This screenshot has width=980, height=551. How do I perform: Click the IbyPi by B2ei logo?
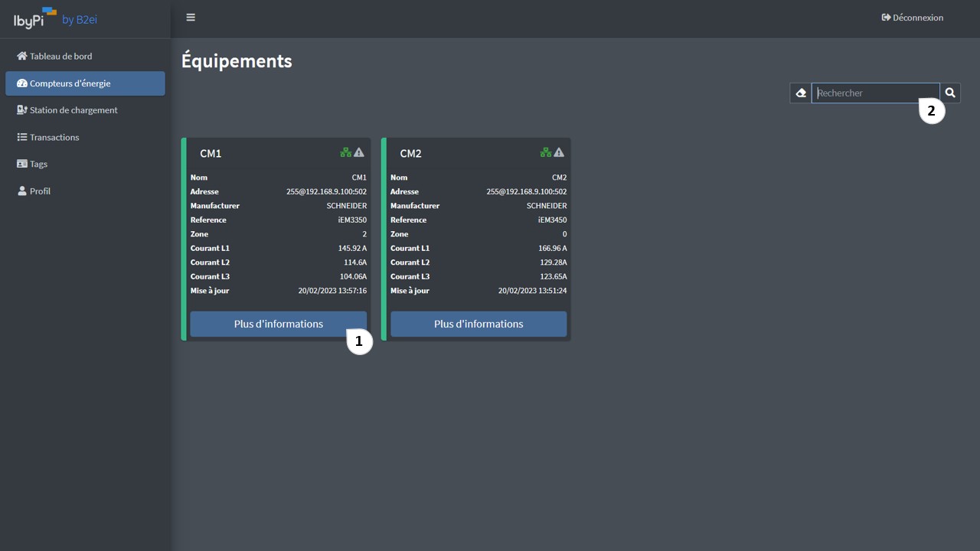pos(55,18)
